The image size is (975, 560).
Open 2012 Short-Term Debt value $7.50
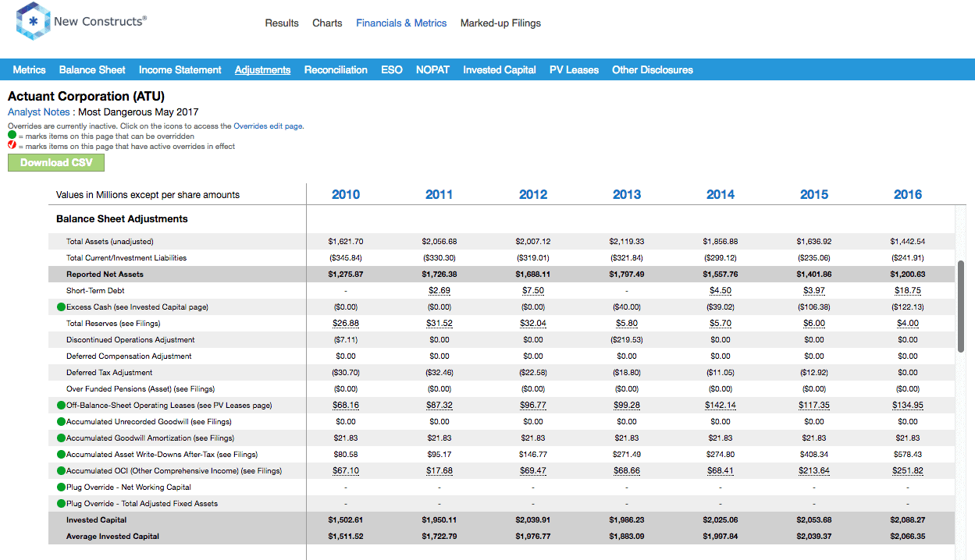tap(533, 291)
